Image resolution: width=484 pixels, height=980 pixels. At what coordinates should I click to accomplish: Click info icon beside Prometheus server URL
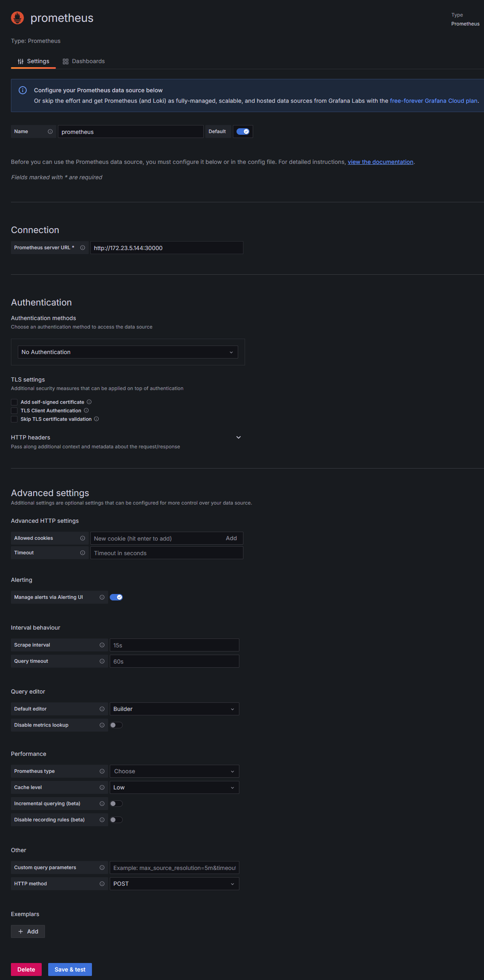click(x=83, y=248)
